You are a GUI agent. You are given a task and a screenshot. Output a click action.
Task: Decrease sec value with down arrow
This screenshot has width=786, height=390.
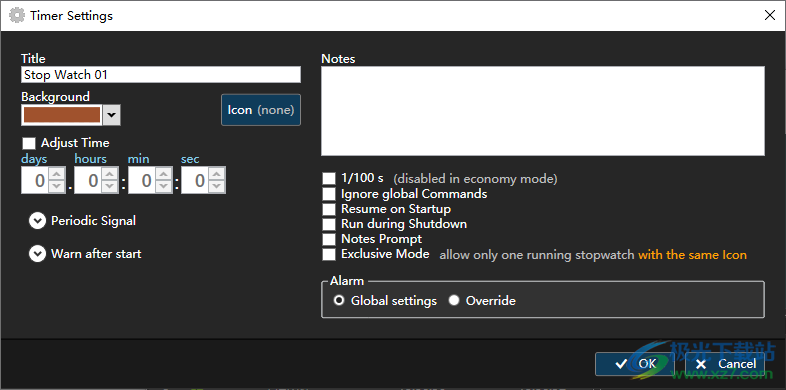tap(217, 186)
